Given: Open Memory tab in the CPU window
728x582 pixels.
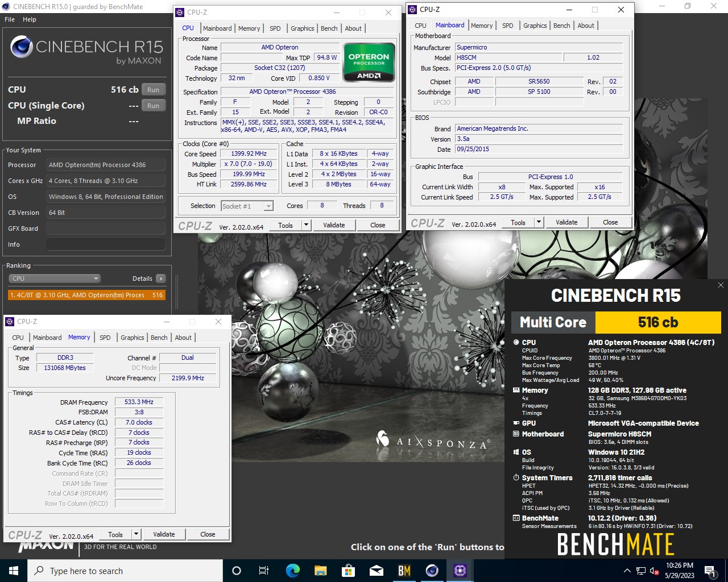Looking at the screenshot, I should tap(249, 28).
